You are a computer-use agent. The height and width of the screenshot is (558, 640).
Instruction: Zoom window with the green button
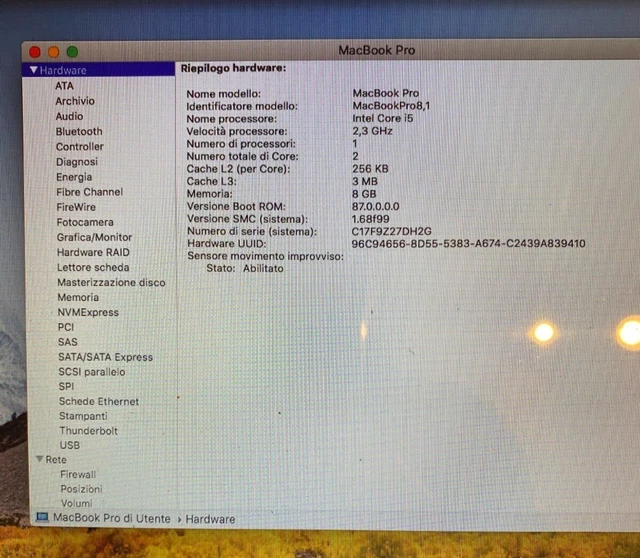pos(72,52)
